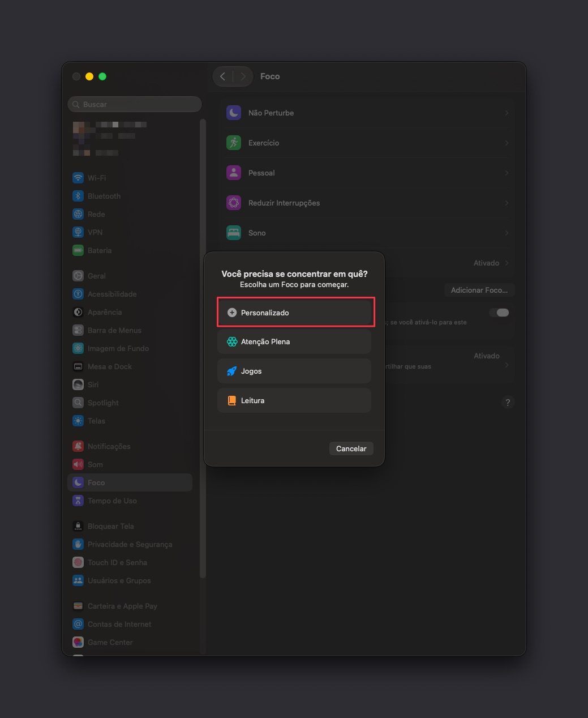This screenshot has width=588, height=718.
Task: Click the plus icon beside Personalizado
Action: (232, 313)
